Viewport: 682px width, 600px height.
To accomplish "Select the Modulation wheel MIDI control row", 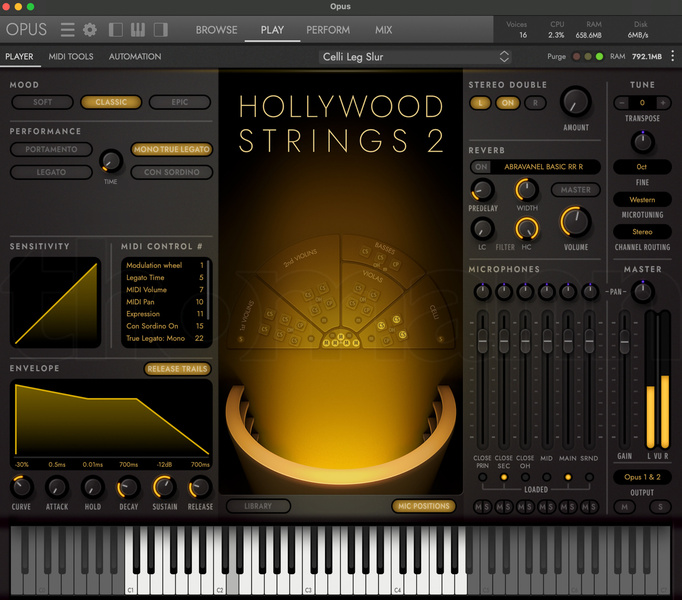I will [x=165, y=265].
